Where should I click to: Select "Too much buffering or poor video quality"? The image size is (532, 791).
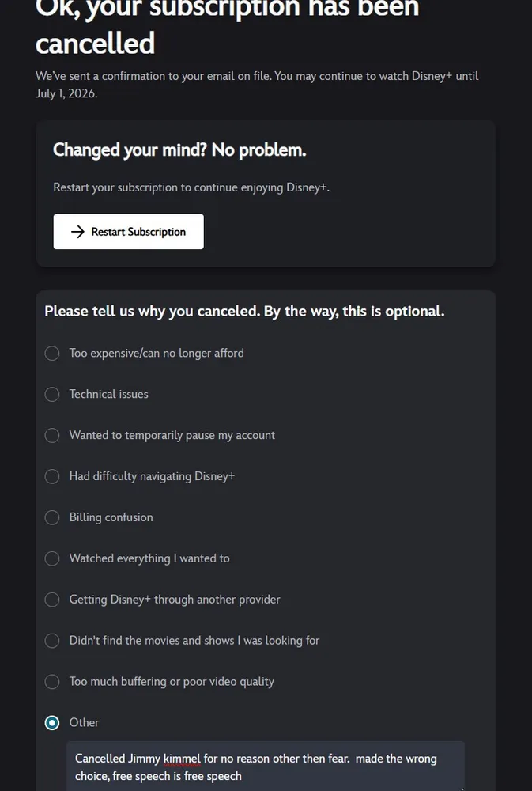coord(52,682)
